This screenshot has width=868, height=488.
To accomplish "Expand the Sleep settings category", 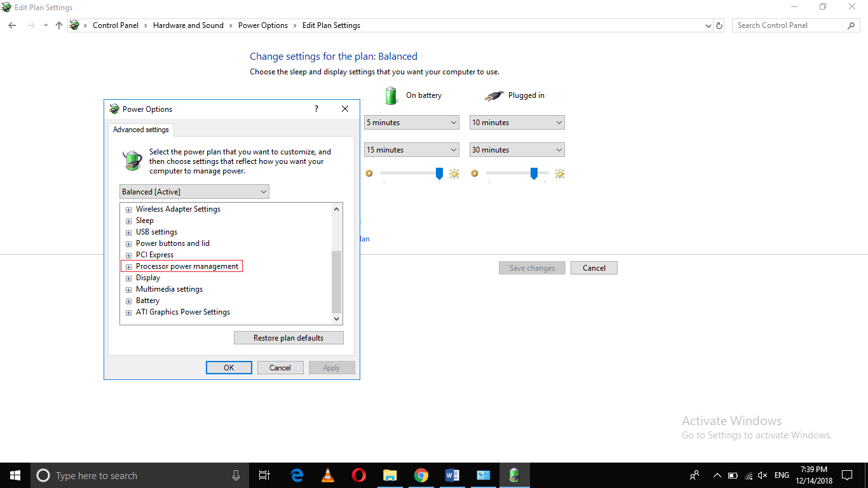I will pos(128,220).
